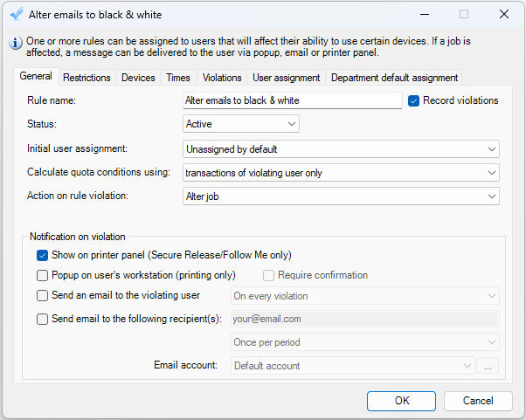Viewport: 526px width, 420px height.
Task: Open the On every violation dropdown
Action: [365, 296]
